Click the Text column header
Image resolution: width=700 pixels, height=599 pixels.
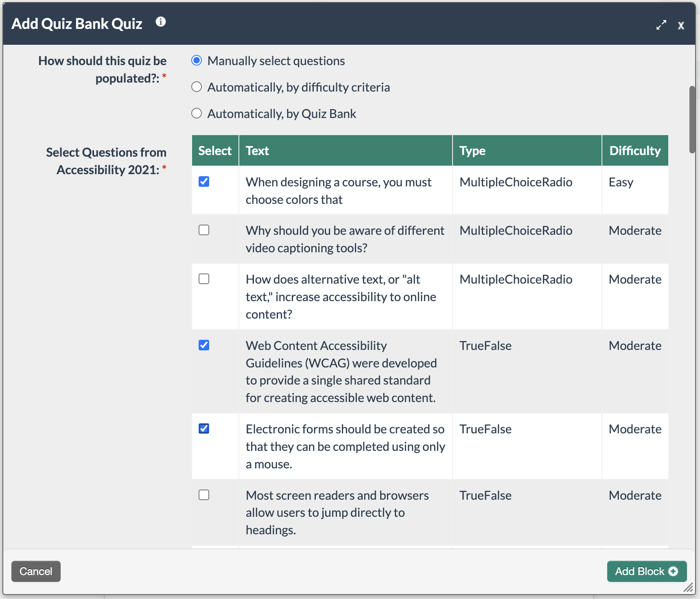coord(346,151)
